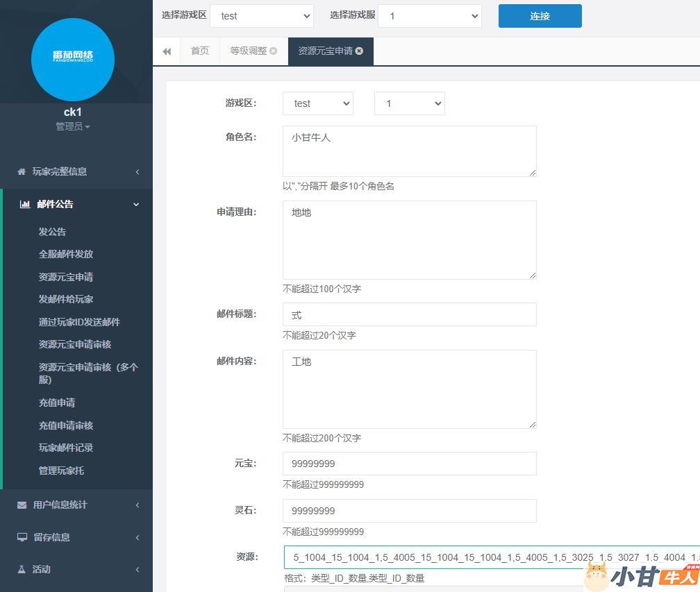Click the monitor icon beside 留存信息
700x592 pixels.
pyautogui.click(x=22, y=537)
